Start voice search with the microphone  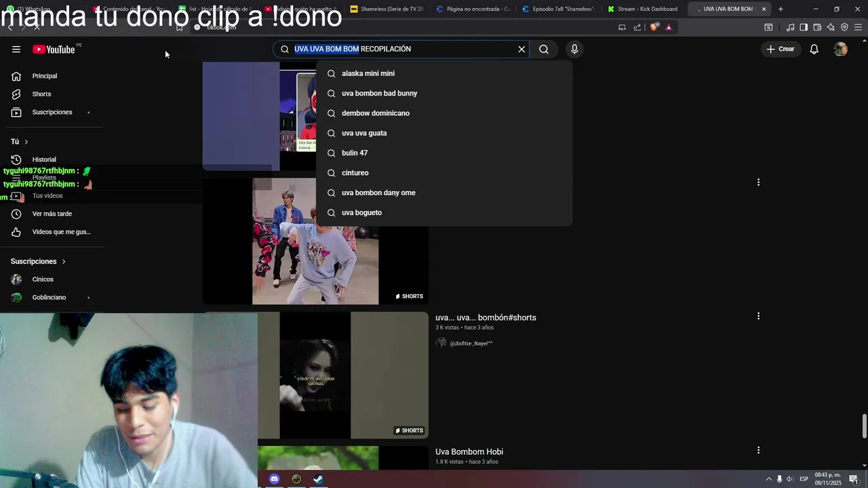574,49
